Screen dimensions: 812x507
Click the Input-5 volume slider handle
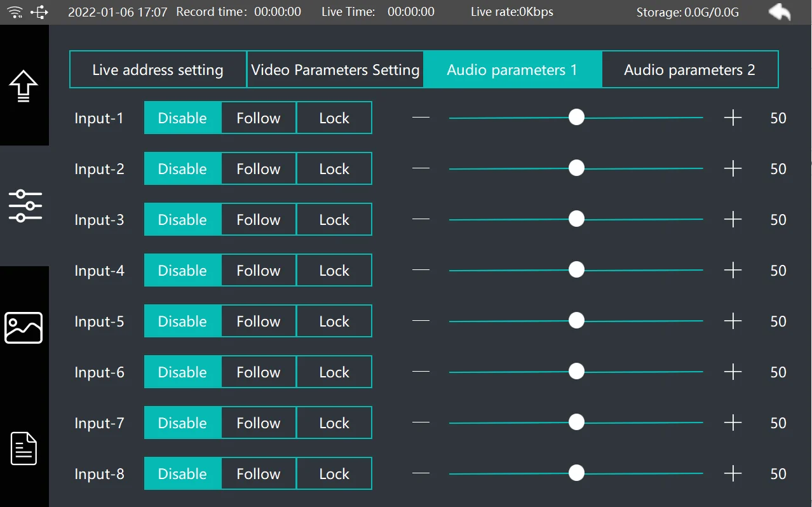click(576, 321)
